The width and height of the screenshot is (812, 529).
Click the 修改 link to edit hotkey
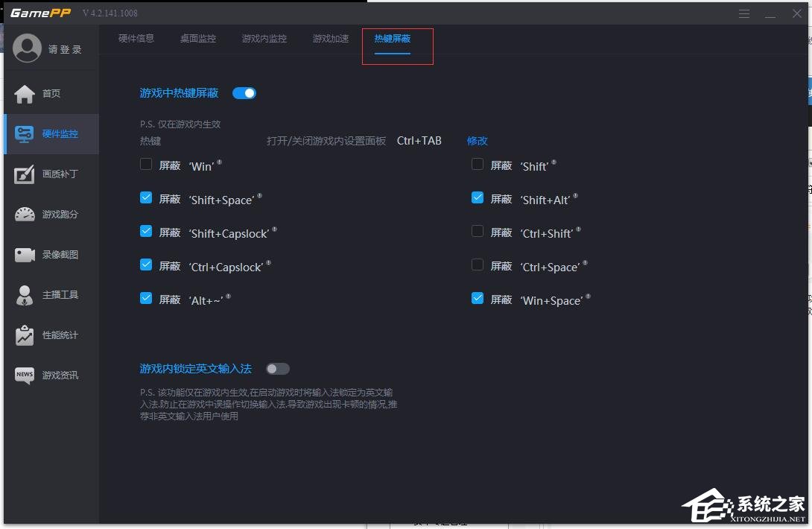(x=477, y=140)
